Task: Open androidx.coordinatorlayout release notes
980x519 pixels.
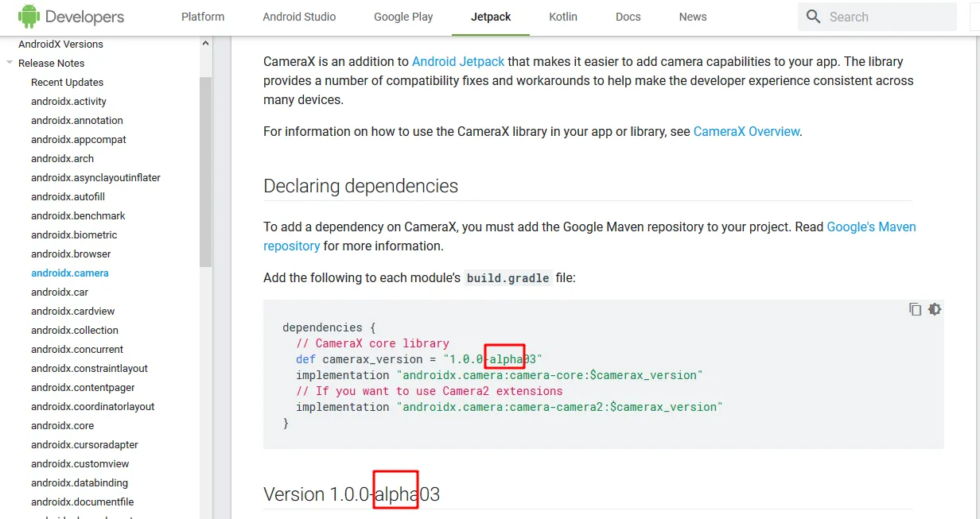Action: click(93, 406)
